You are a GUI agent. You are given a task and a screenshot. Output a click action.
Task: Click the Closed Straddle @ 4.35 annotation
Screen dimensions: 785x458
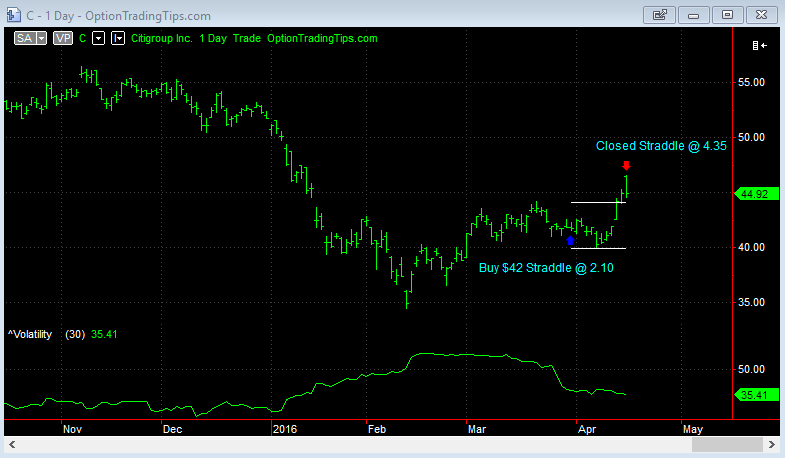[661, 146]
